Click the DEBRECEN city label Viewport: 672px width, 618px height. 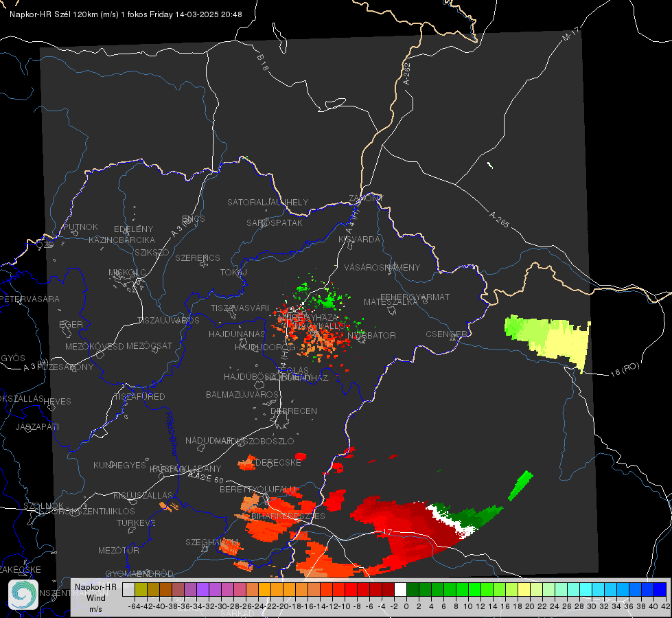[294, 411]
